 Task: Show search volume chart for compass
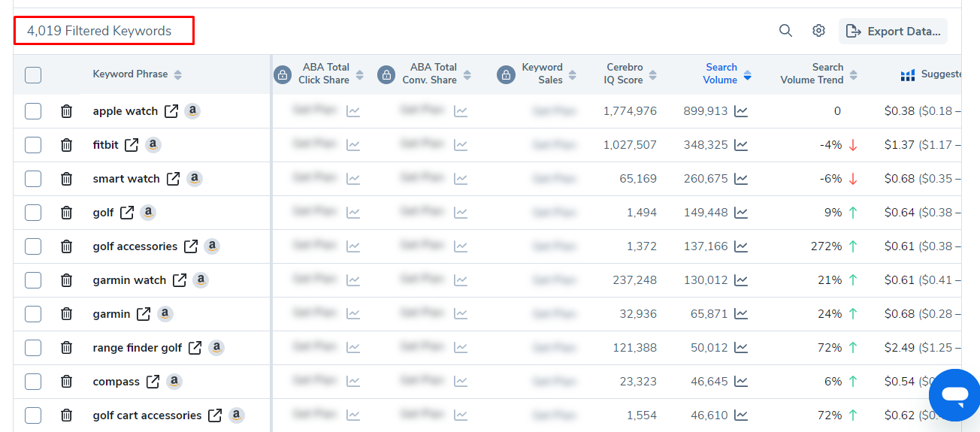coord(741,382)
